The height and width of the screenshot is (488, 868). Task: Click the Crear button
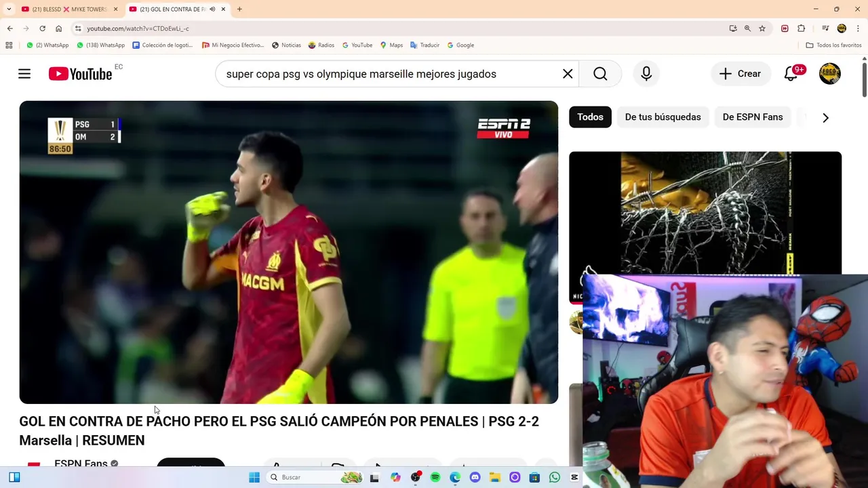pos(741,74)
